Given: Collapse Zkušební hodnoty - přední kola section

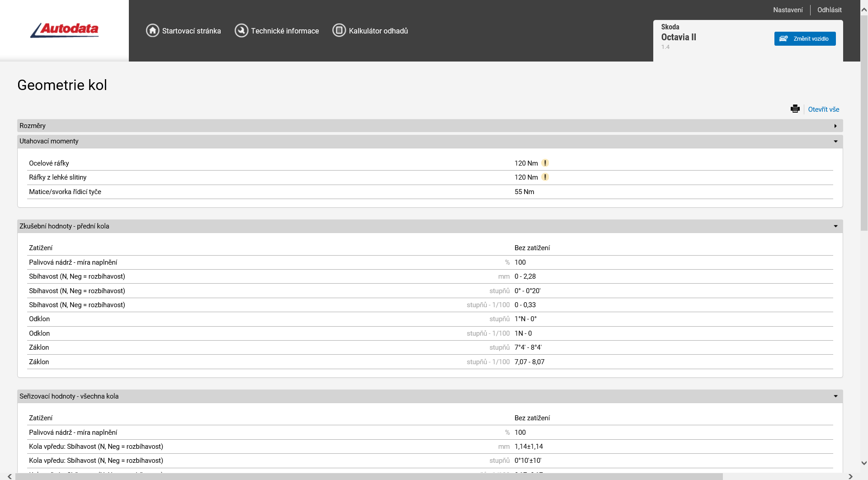Looking at the screenshot, I should tap(835, 226).
